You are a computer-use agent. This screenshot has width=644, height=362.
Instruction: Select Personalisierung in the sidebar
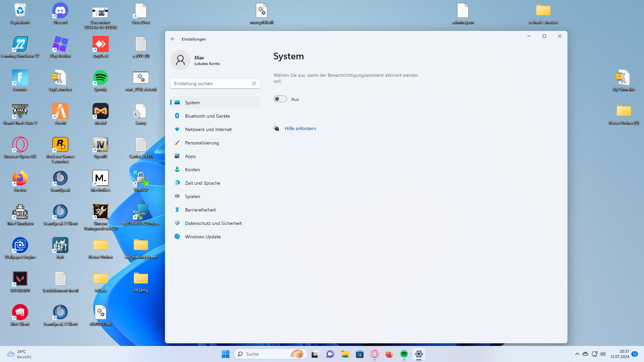[202, 143]
